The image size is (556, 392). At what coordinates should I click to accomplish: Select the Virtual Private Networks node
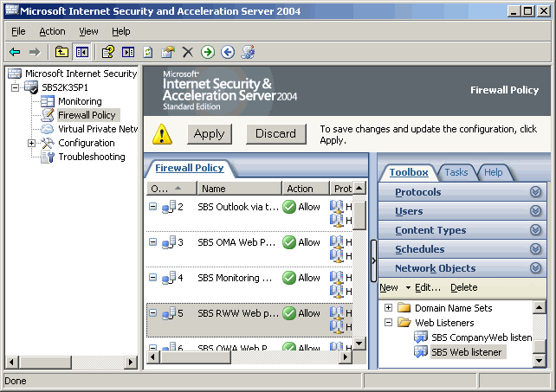[x=98, y=129]
